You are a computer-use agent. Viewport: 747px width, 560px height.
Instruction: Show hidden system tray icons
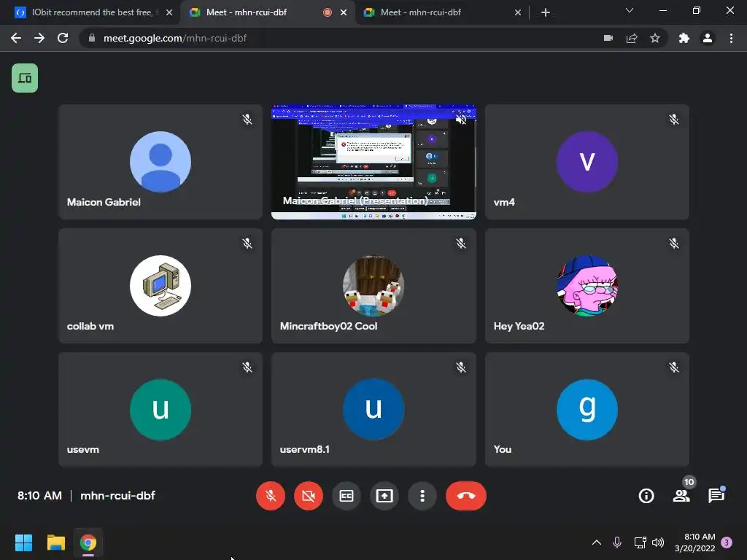597,542
